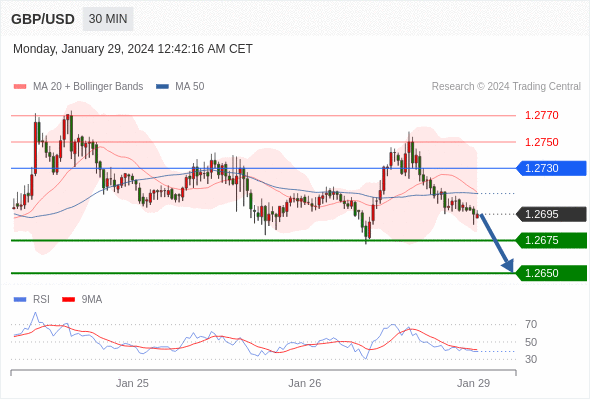This screenshot has height=400, width=590.
Task: Click the RSI 50 level label
Action: (x=531, y=342)
